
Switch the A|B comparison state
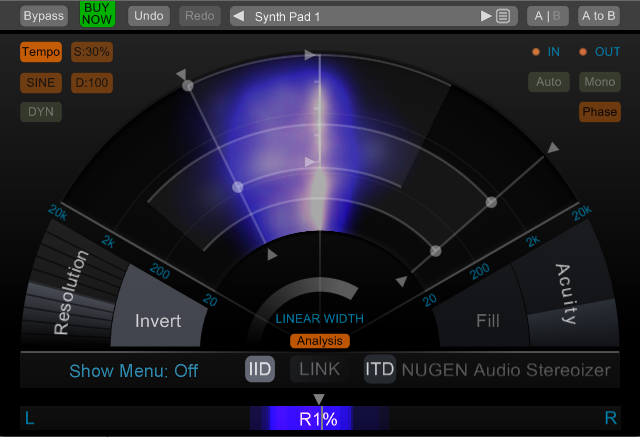546,16
